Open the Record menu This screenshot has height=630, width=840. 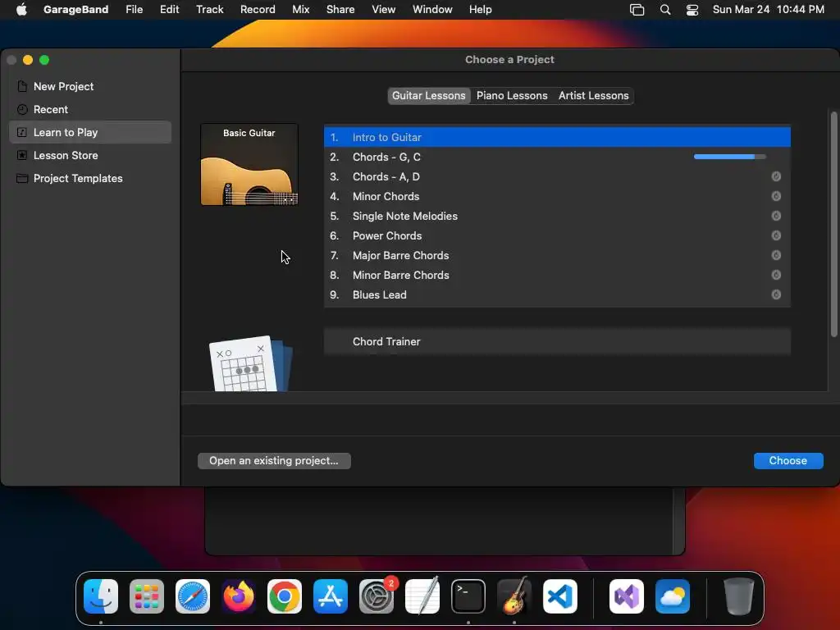click(x=258, y=10)
